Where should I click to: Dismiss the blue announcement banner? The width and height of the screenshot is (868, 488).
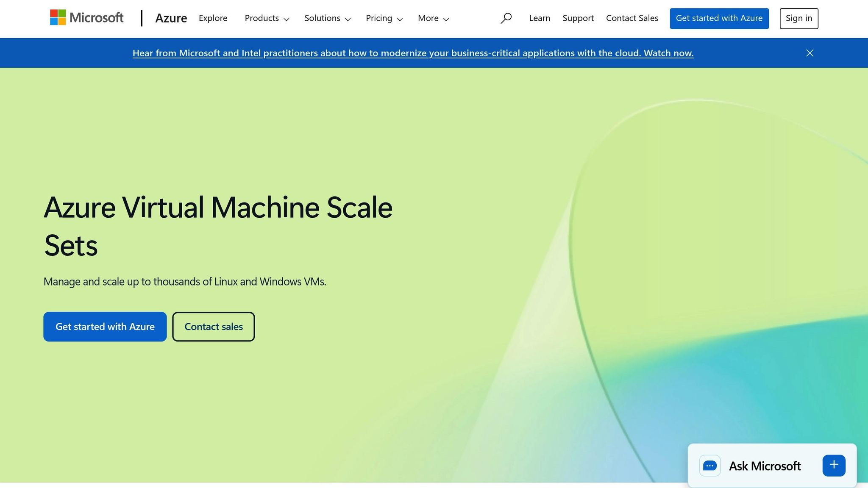(x=809, y=53)
